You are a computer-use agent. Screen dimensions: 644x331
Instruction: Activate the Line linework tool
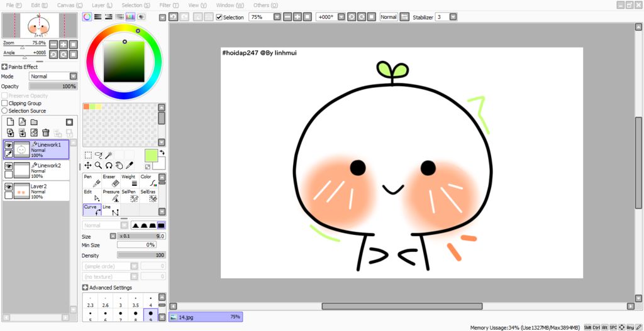click(x=111, y=210)
